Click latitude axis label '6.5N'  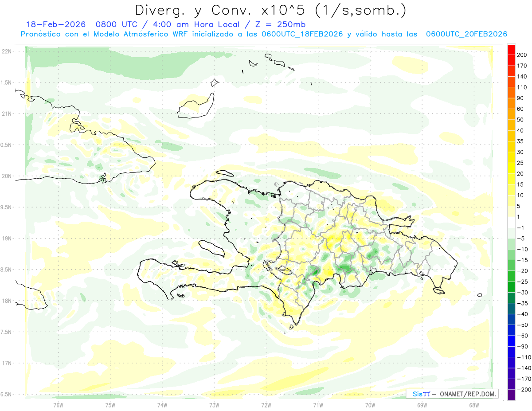pos(7,394)
